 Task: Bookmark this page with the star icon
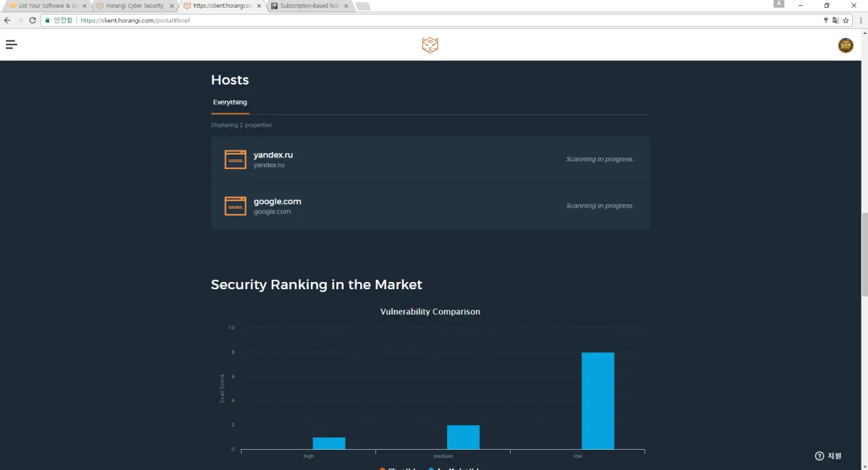[846, 20]
